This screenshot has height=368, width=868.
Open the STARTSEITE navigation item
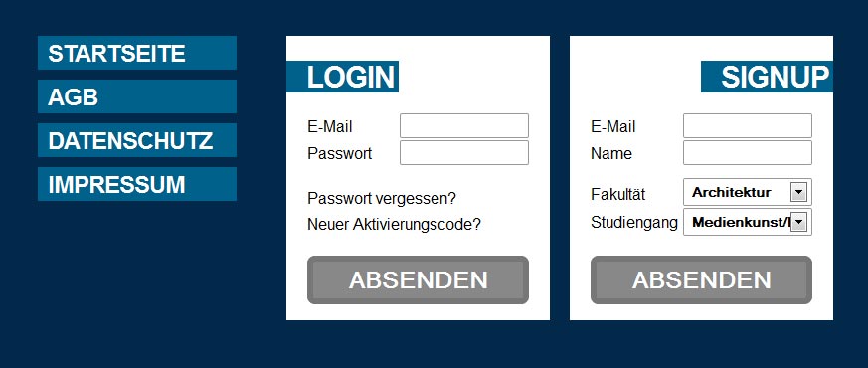tap(137, 53)
